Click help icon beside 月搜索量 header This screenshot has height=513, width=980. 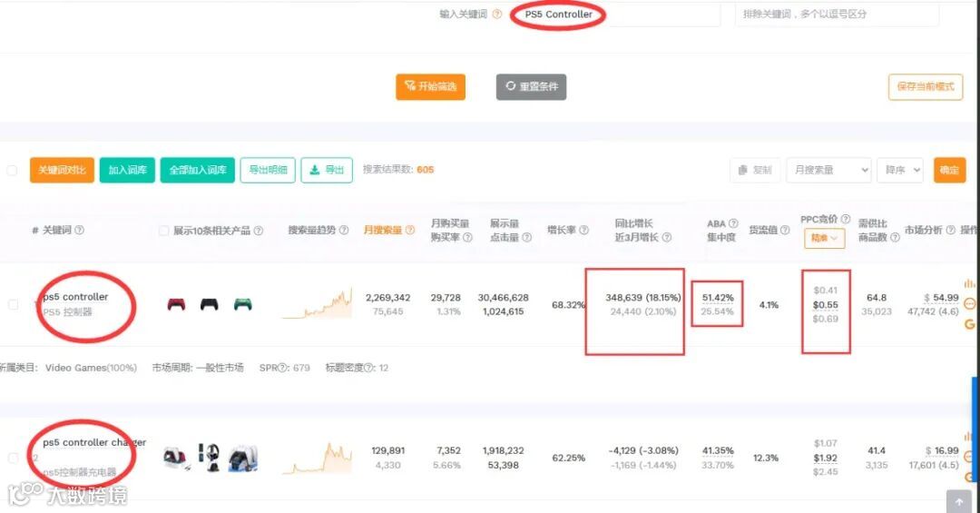coord(410,230)
